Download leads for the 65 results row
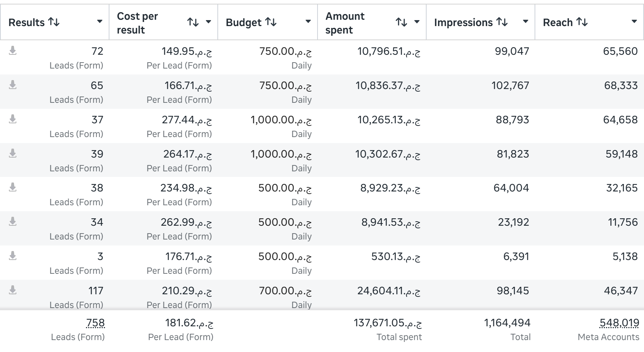Screen dimensions: 644x352 pos(13,85)
